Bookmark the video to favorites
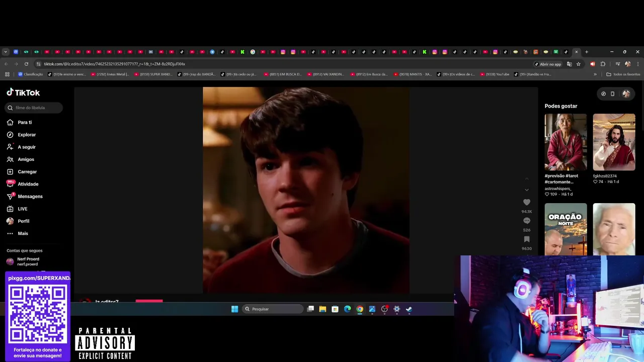The width and height of the screenshot is (644, 362). pos(527,239)
